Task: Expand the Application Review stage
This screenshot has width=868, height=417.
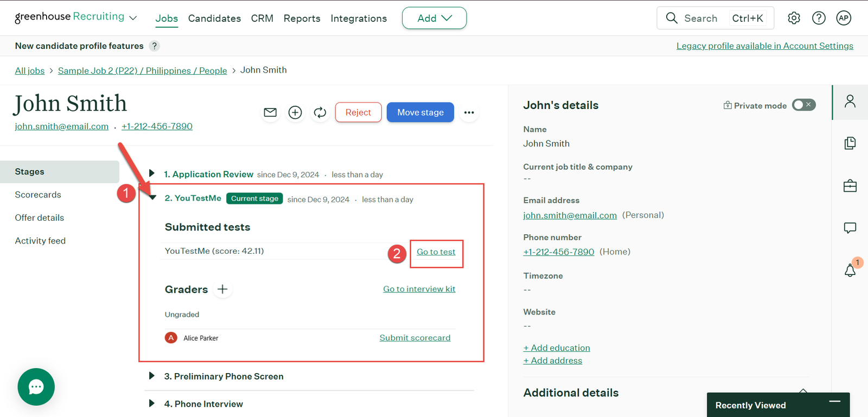Action: tap(152, 174)
